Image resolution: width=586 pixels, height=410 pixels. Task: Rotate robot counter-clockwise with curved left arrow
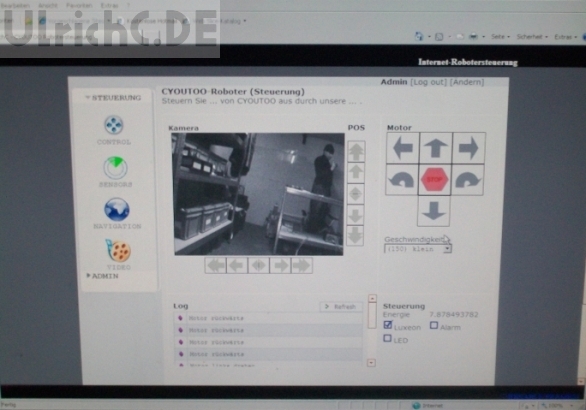pos(401,180)
